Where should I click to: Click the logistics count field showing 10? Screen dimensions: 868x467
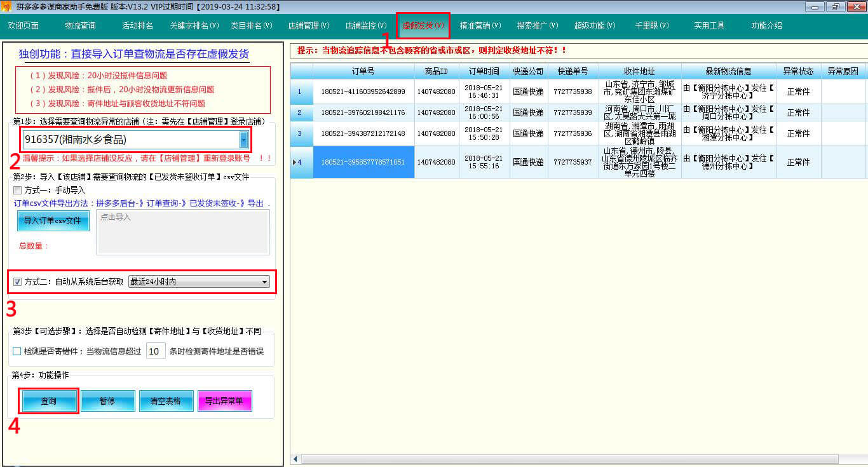(x=156, y=351)
